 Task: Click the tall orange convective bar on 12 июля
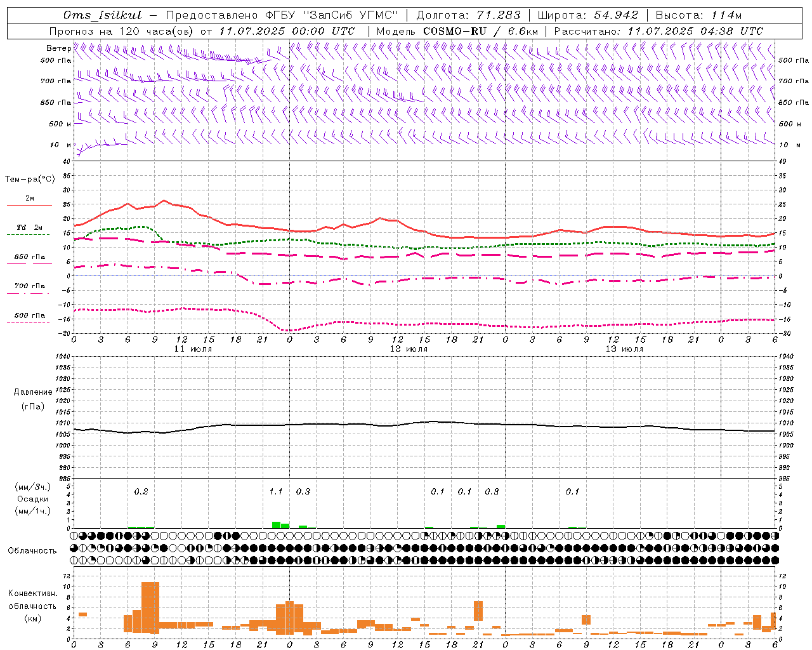pyautogui.click(x=478, y=611)
